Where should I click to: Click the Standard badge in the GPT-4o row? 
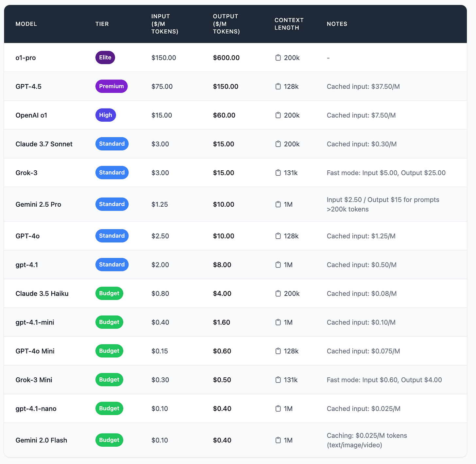click(112, 236)
